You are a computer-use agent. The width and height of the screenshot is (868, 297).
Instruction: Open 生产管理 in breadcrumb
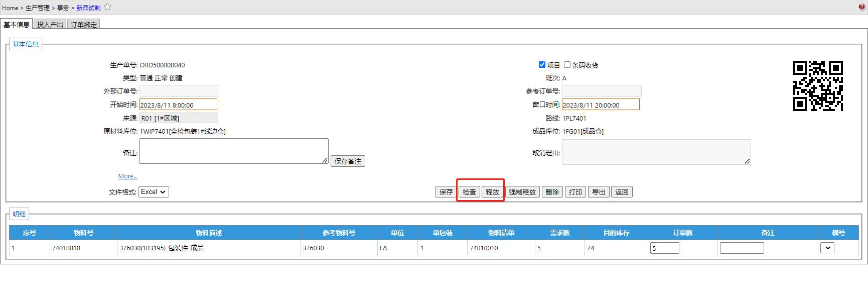(38, 8)
